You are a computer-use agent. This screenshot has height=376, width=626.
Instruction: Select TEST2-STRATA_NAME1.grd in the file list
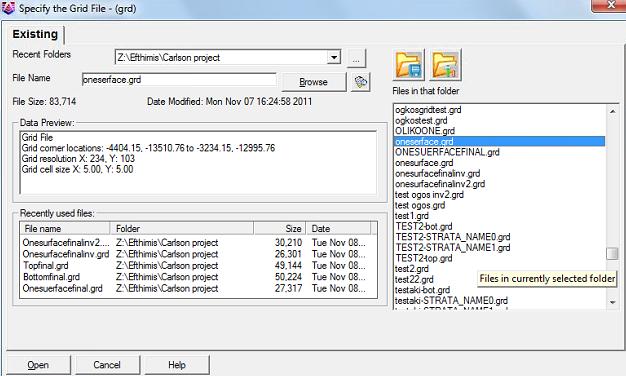453,247
